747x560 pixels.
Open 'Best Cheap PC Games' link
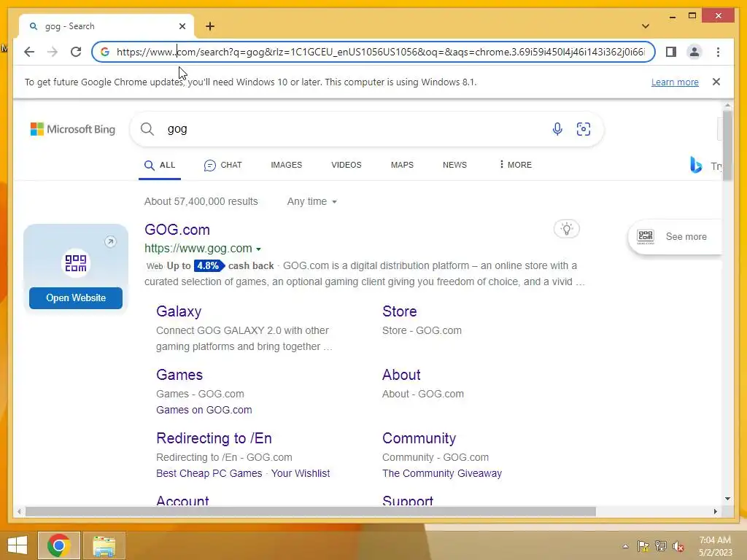[x=209, y=473]
